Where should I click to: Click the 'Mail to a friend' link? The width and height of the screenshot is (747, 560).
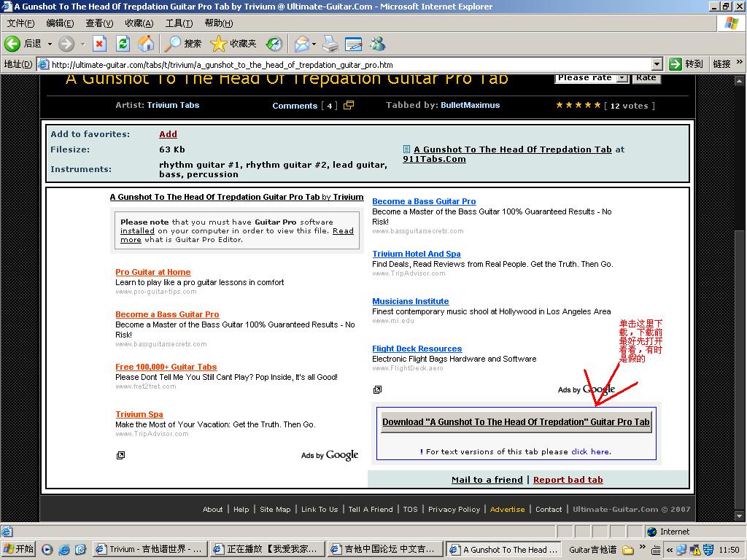point(487,480)
